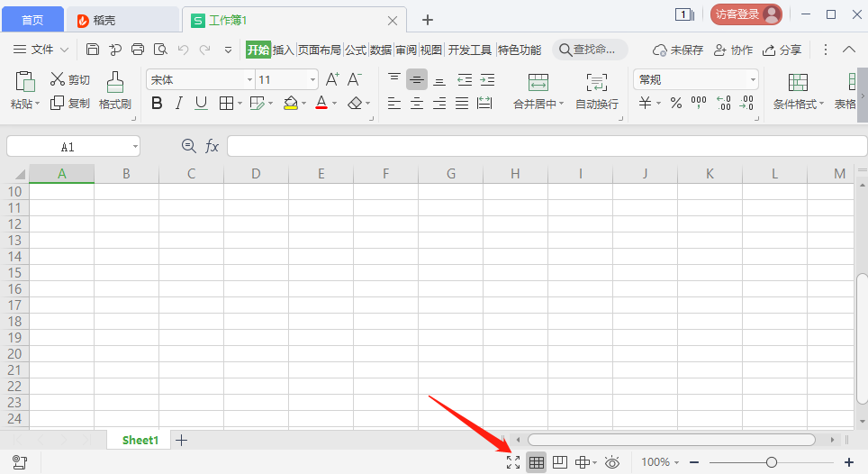Center text horizontally
The height and width of the screenshot is (474, 868).
tap(417, 103)
